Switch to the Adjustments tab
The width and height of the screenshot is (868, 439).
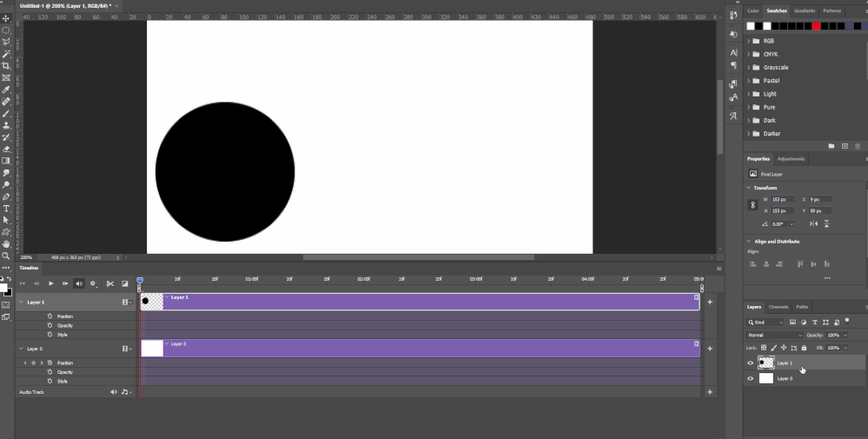[791, 159]
